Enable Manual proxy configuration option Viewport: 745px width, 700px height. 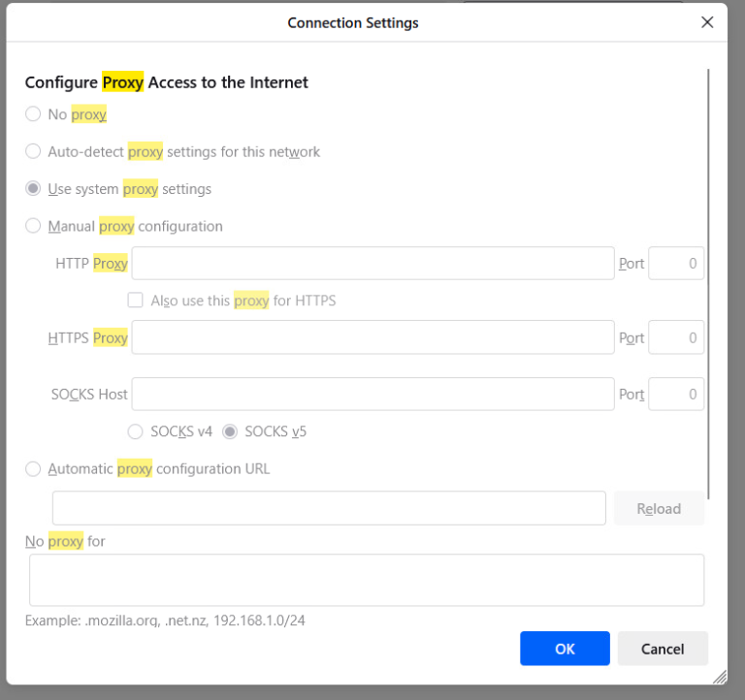[34, 226]
